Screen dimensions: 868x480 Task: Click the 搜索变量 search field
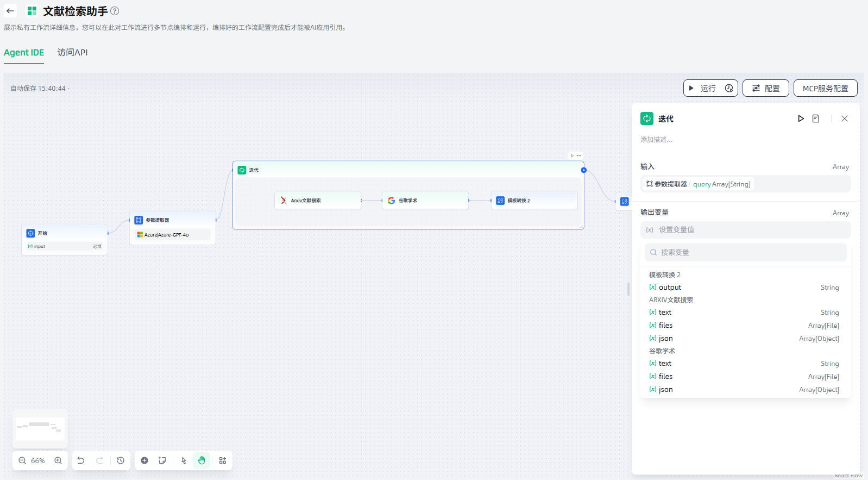(x=745, y=252)
